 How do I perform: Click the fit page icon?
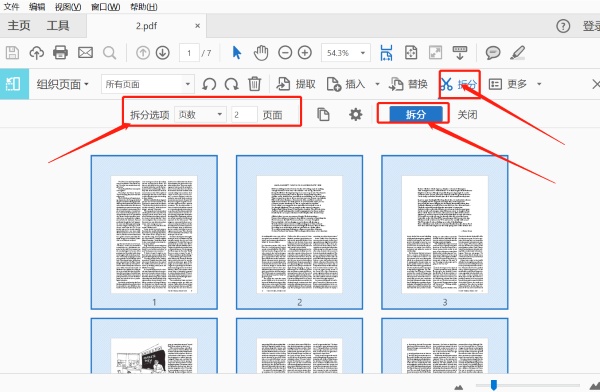(x=411, y=52)
